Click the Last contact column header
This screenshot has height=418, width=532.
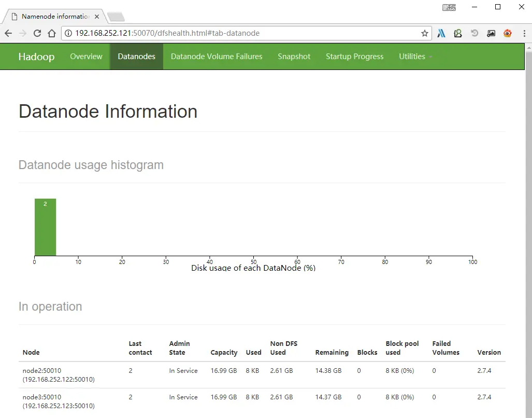pos(140,348)
